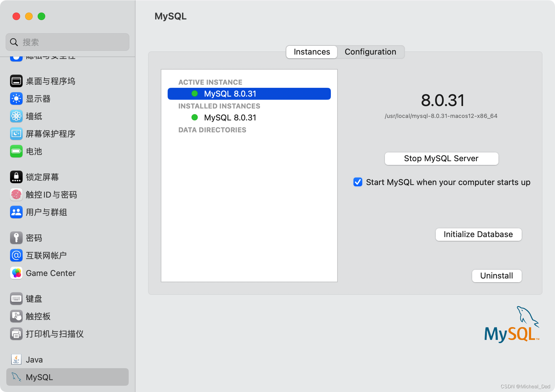
Task: Click the 桌面与程序坞 sidebar label
Action: [x=51, y=81]
